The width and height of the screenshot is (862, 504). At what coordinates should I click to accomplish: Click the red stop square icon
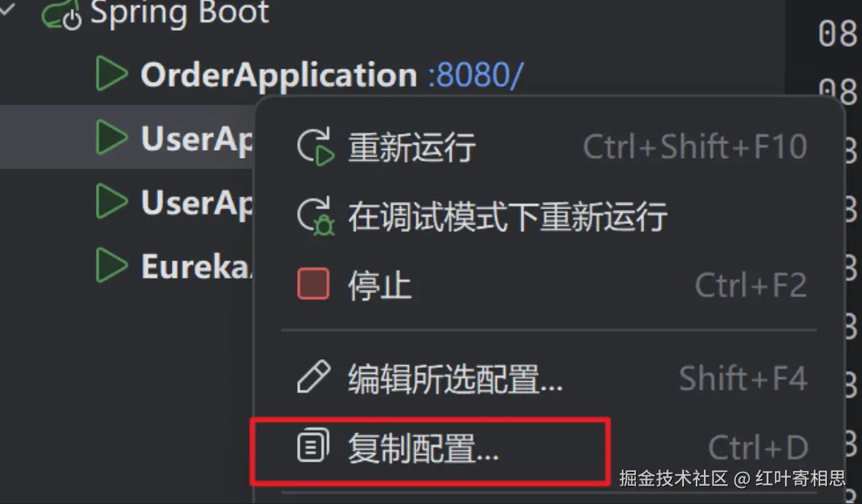313,284
